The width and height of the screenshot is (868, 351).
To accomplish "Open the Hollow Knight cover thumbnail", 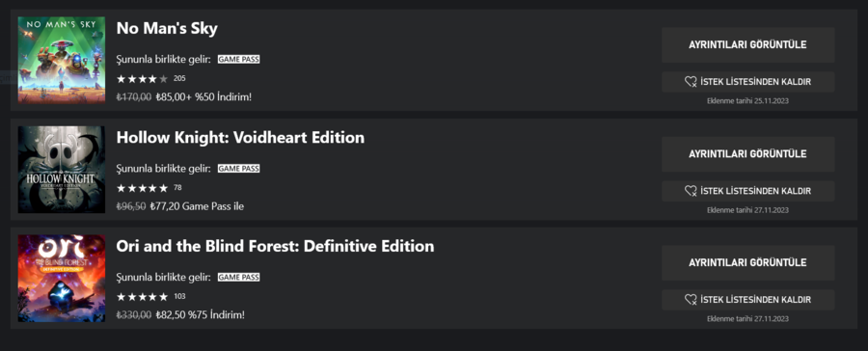I will coord(62,169).
